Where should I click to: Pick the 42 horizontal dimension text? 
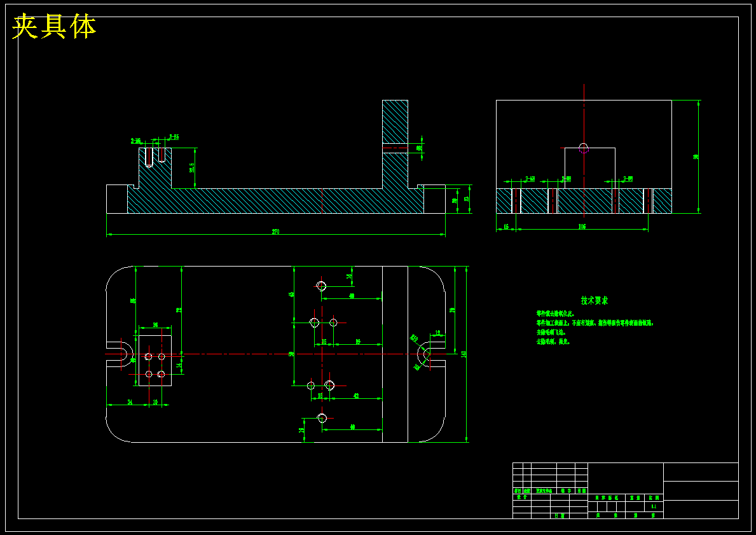pos(356,396)
